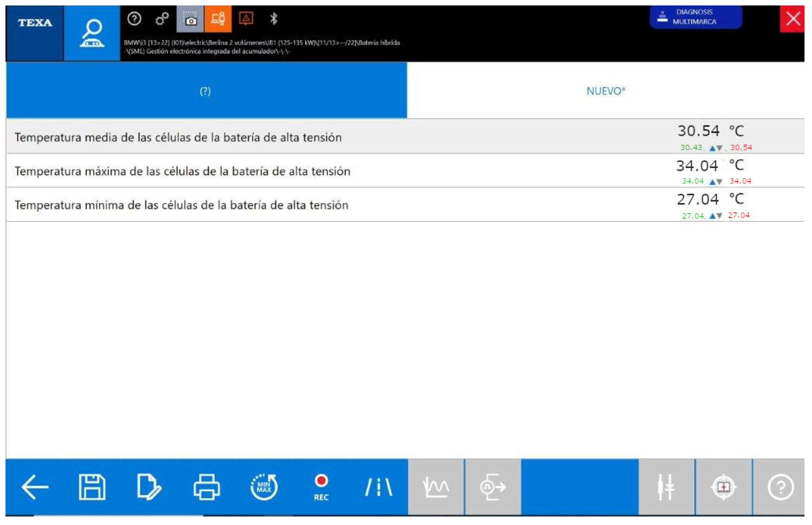Switch to the NUEVO* tab
The image size is (812, 525).
click(606, 91)
